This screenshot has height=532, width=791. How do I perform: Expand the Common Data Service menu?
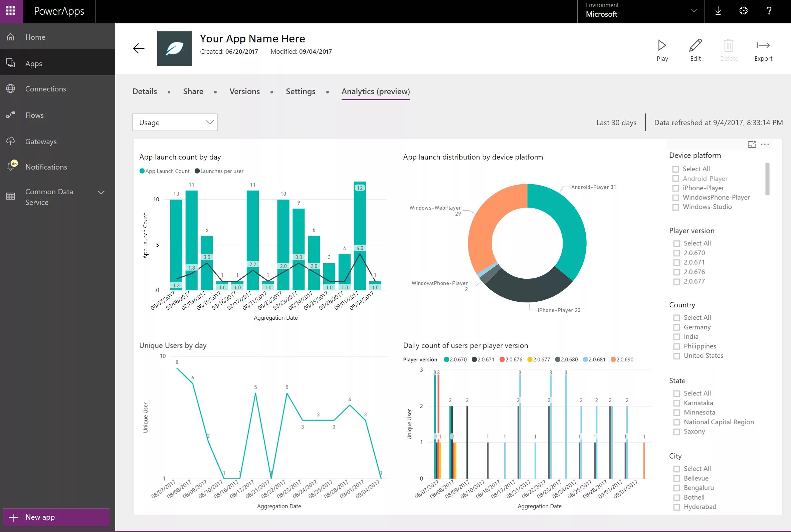click(x=101, y=192)
